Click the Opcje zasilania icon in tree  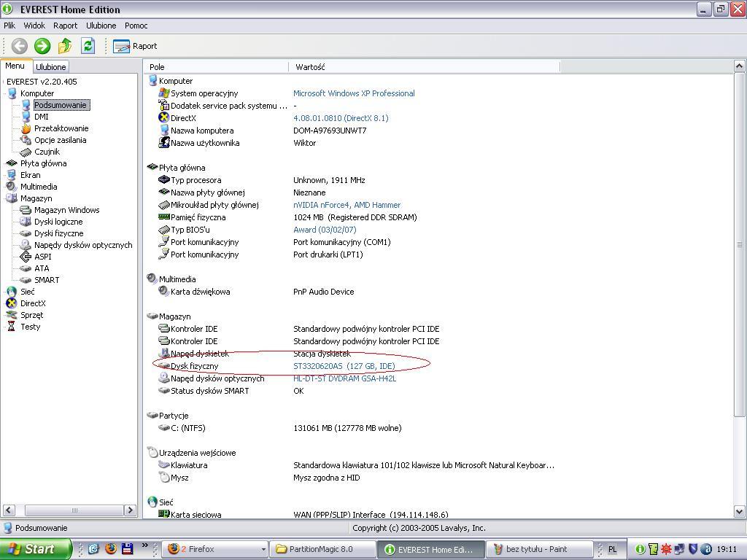[26, 140]
